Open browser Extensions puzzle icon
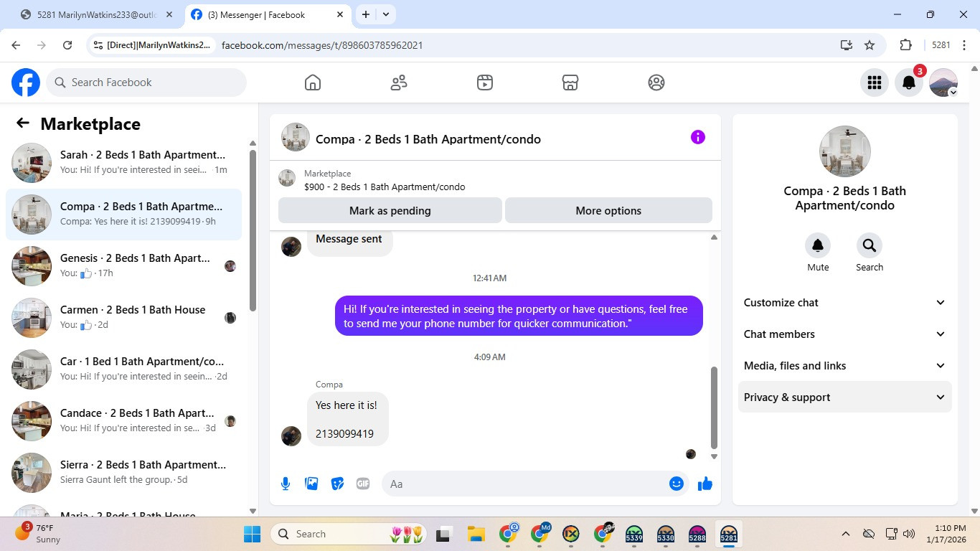Screen dimensions: 980x551 [x=905, y=45]
